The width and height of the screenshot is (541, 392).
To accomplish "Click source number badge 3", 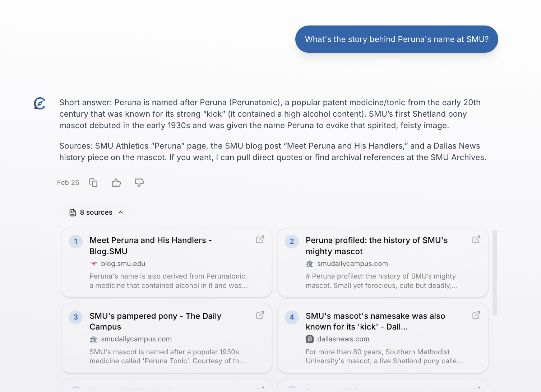I will tap(76, 317).
